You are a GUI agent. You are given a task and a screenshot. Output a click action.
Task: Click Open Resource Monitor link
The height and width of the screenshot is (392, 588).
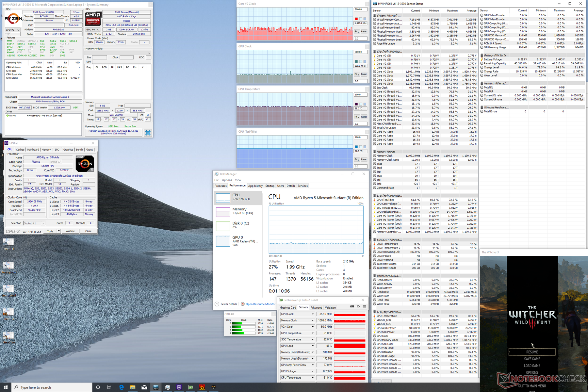pyautogui.click(x=260, y=304)
